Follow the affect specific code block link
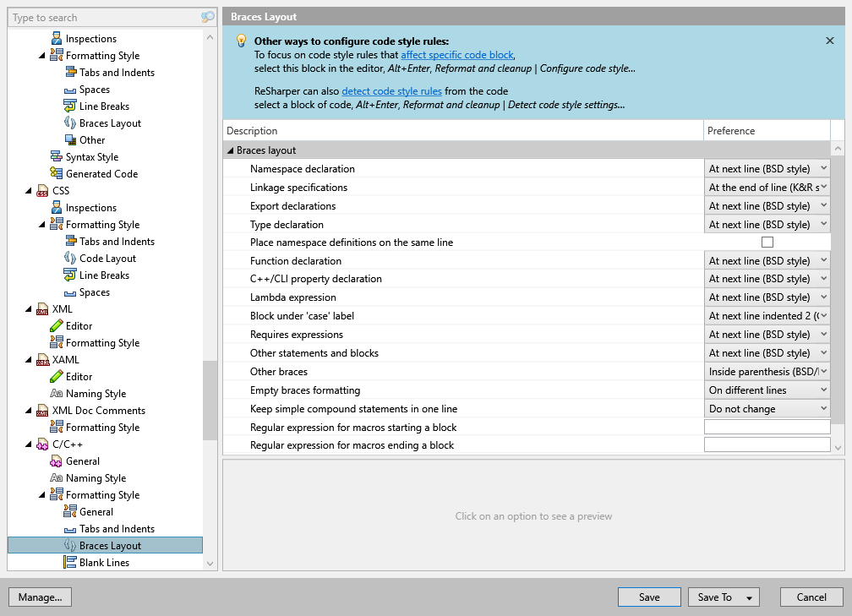 click(457, 55)
